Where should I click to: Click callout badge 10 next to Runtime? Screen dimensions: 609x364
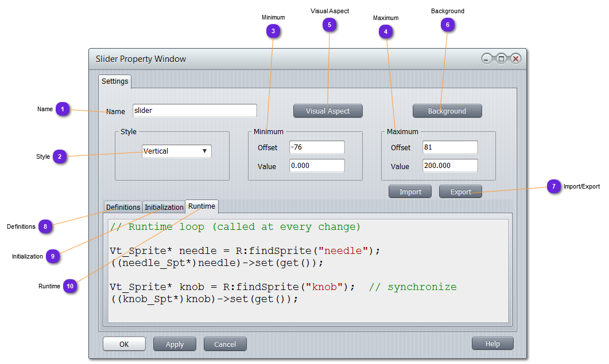(70, 286)
